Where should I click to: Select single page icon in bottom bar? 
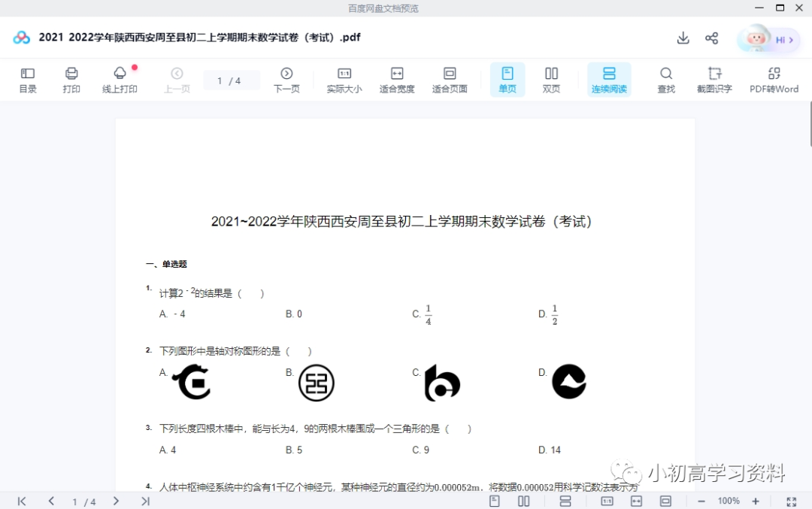tap(495, 501)
